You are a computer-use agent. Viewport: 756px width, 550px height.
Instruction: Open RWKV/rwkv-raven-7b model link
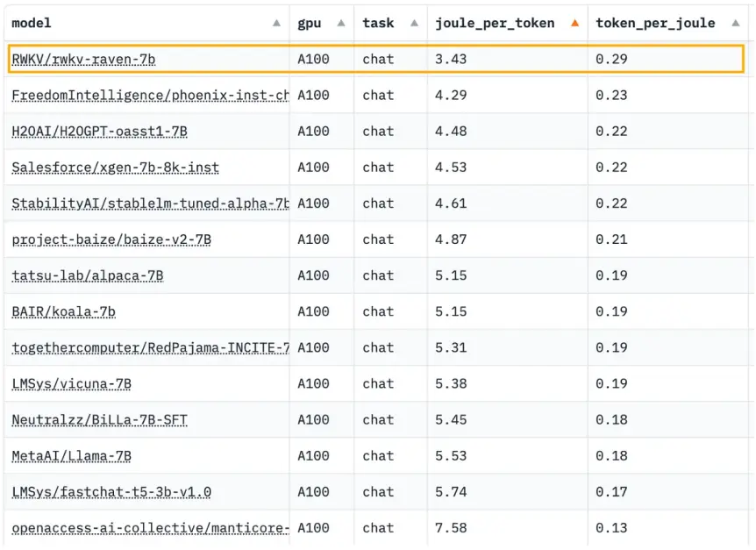(83, 60)
